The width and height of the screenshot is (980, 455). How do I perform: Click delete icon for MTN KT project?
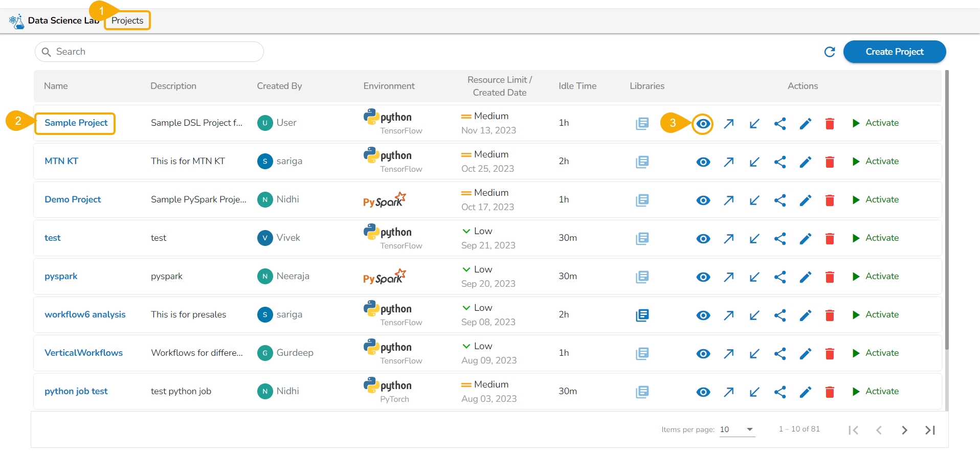coord(830,162)
